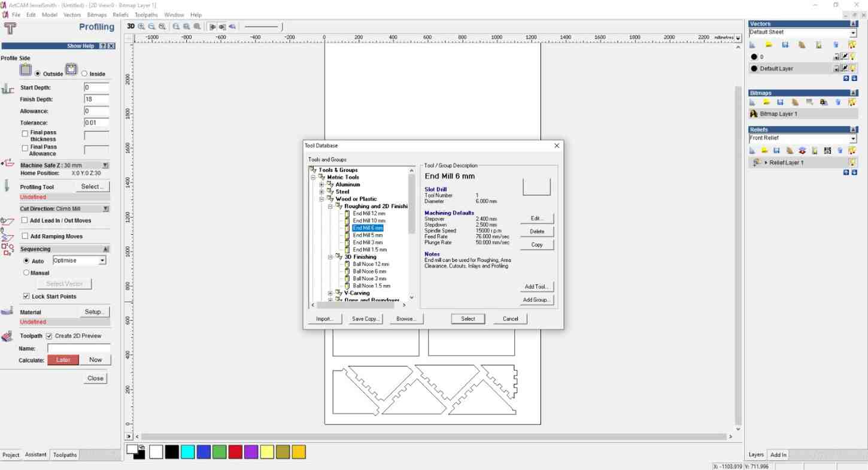The width and height of the screenshot is (868, 470).
Task: Enable Add Ramping Moves checkbox
Action: 25,236
